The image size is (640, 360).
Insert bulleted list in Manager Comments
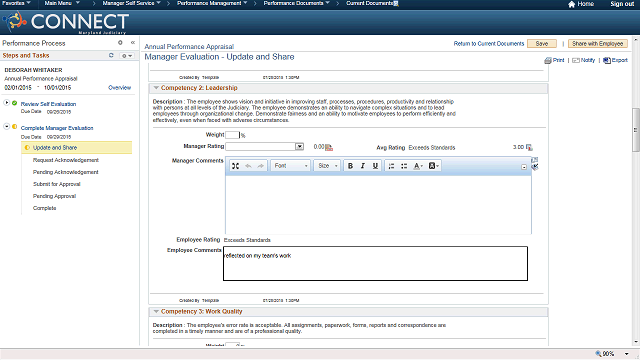coord(404,166)
